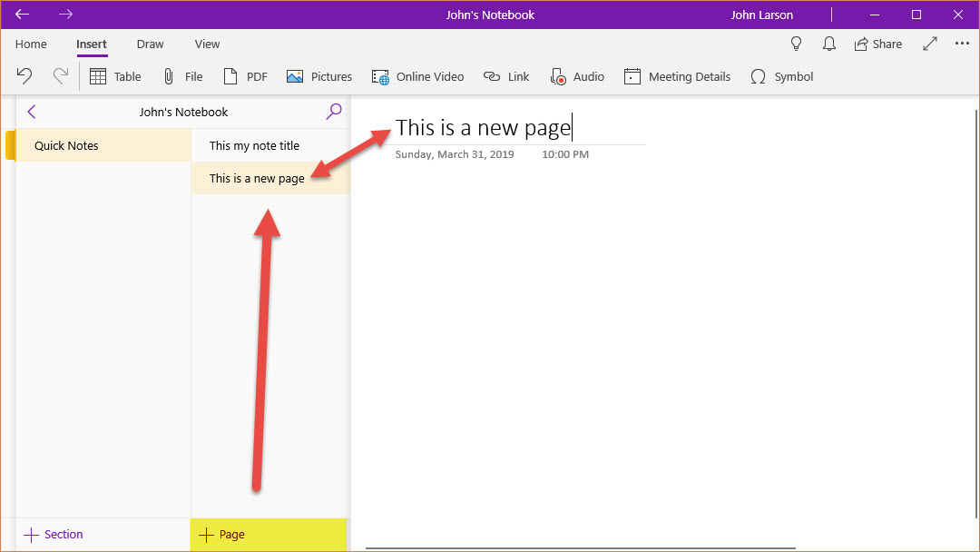Click the Undo arrow icon
Screen dimensions: 980x552
pyautogui.click(x=24, y=76)
